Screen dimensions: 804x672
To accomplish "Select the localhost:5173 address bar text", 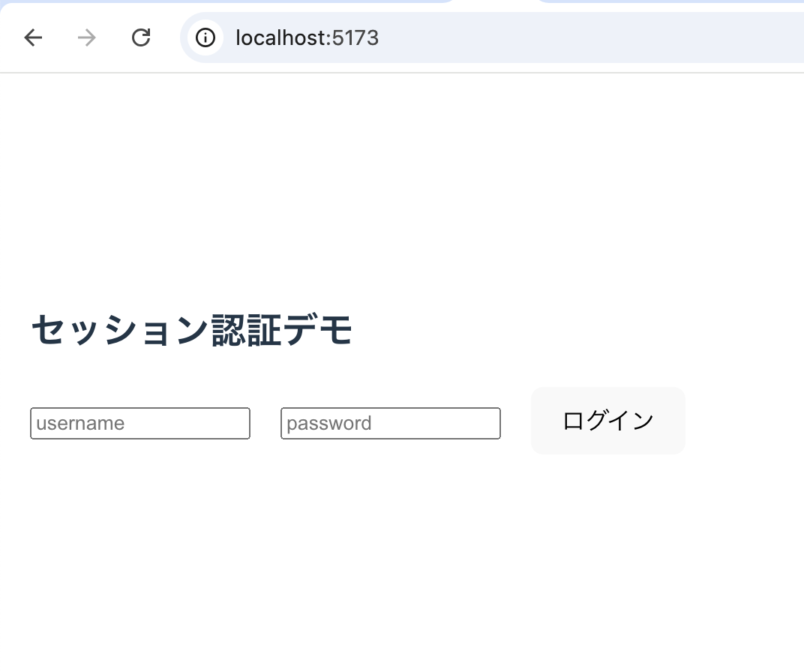I will point(307,38).
